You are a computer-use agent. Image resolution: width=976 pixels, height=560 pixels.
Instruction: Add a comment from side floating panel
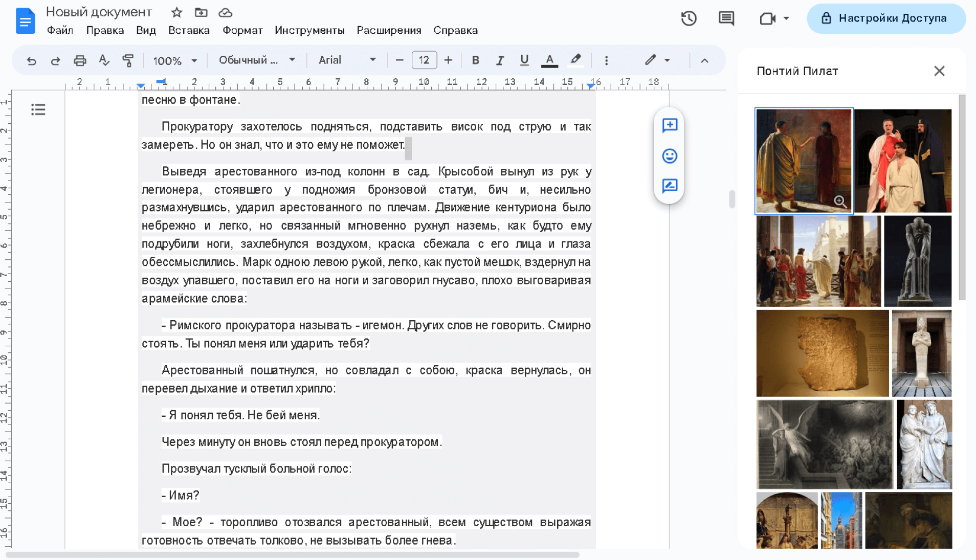[669, 125]
